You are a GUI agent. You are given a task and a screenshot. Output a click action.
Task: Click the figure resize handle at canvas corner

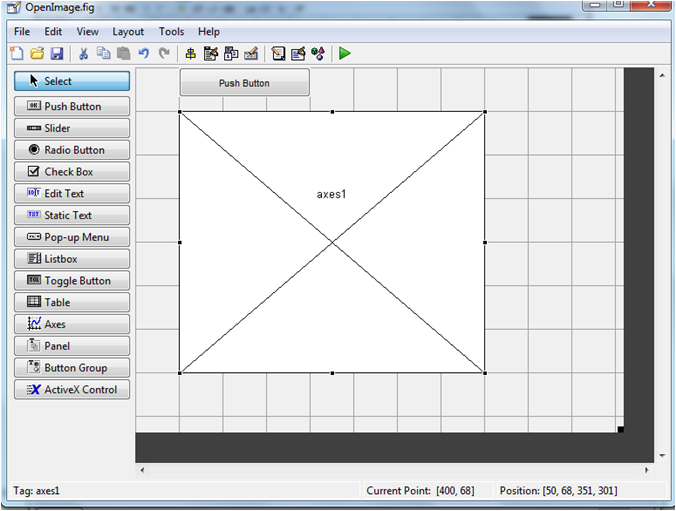tap(620, 429)
